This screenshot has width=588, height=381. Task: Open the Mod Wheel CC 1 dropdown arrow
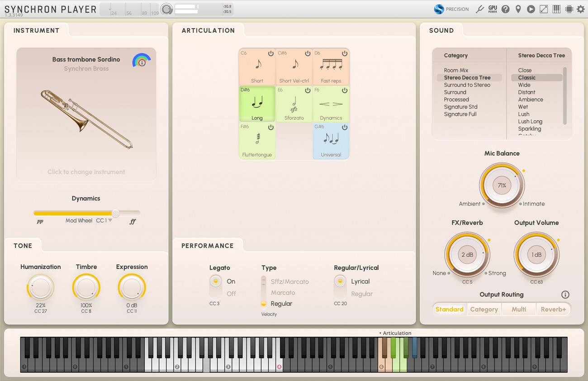pos(110,221)
